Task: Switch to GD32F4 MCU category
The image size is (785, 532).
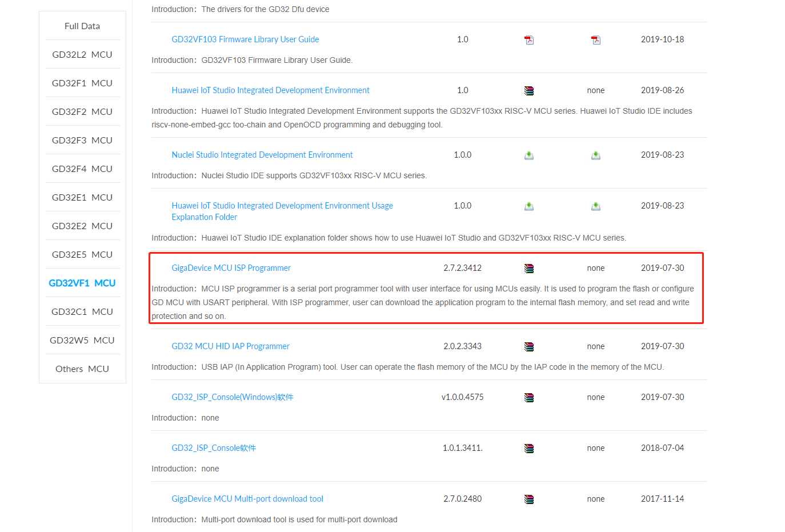Action: click(x=82, y=169)
